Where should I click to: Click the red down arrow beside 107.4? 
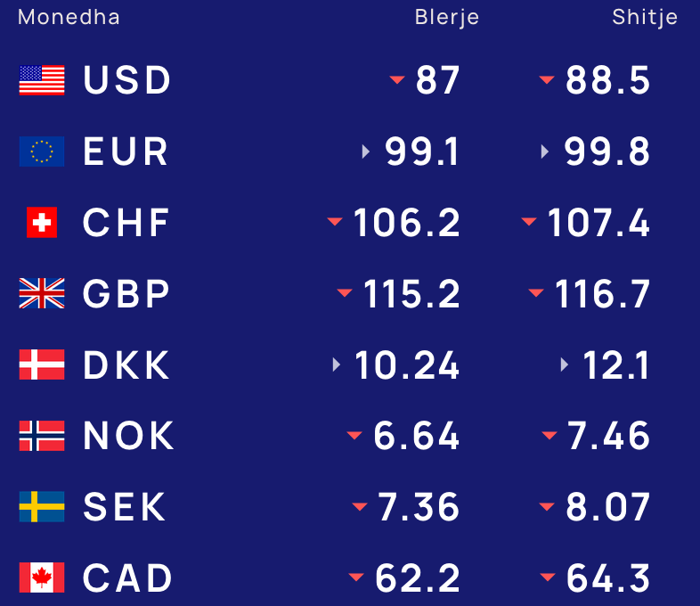[529, 222]
